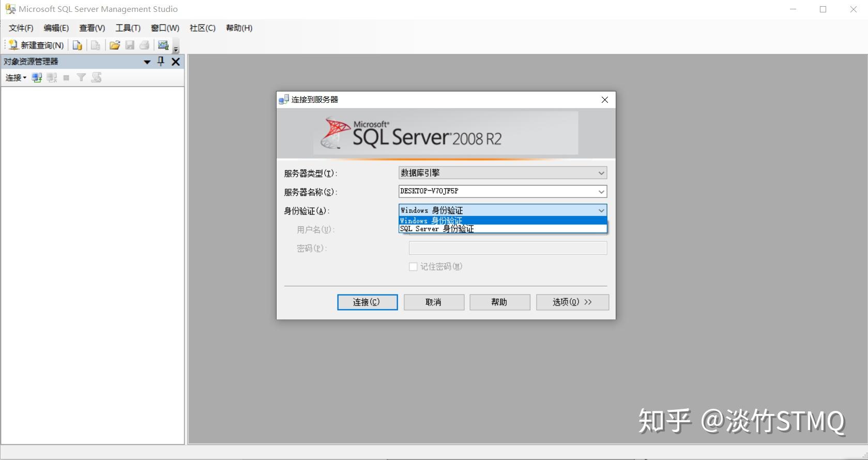The height and width of the screenshot is (460, 868).
Task: Click the floppy disk save icon
Action: pos(130,45)
